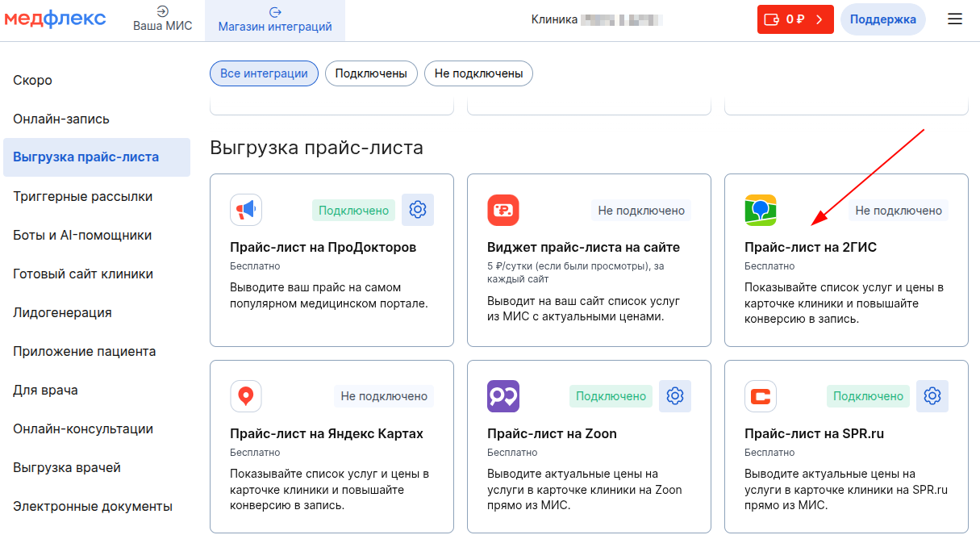
Task: Open Прайс-лист на 2ГИС card title
Action: [x=810, y=247]
